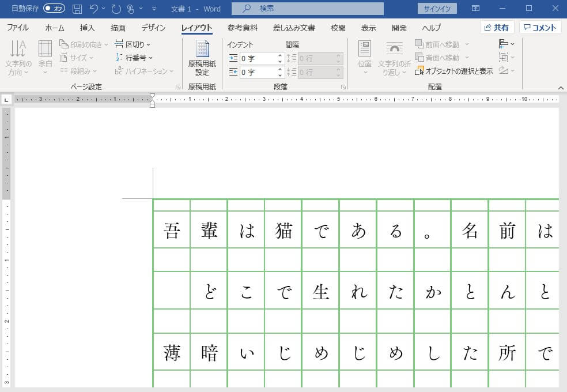The image size is (567, 392).
Task: Click the character 吾 in grid
Action: (x=172, y=231)
